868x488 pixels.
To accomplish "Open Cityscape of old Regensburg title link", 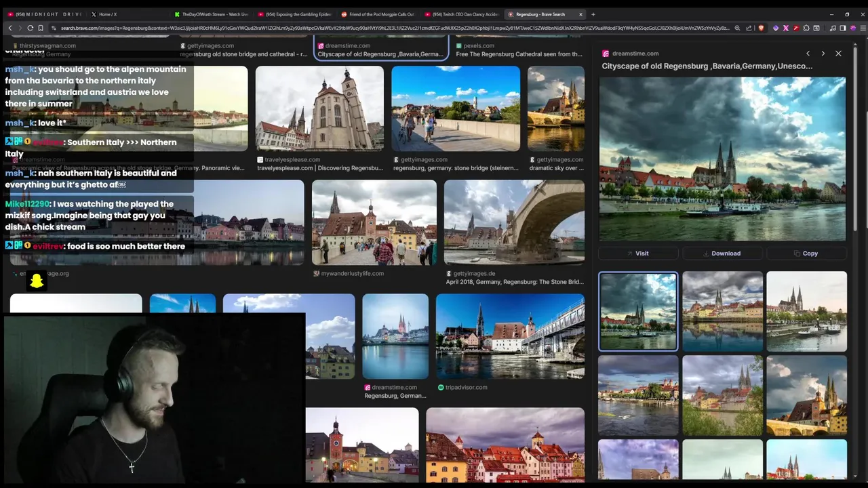I will coord(707,66).
